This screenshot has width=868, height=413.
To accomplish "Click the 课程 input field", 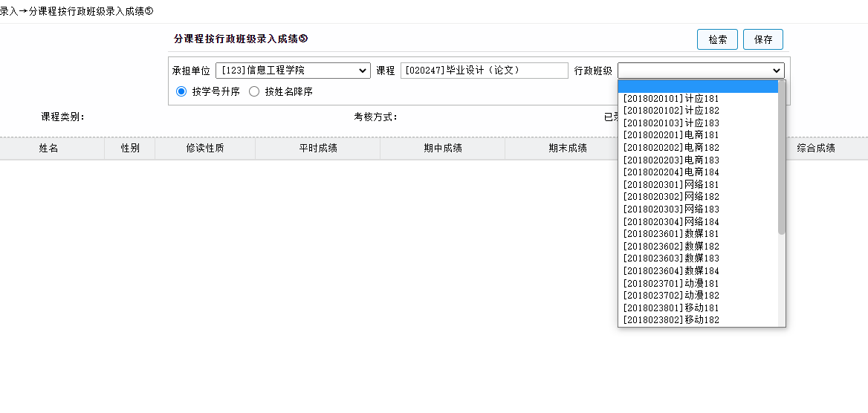I will click(x=484, y=71).
